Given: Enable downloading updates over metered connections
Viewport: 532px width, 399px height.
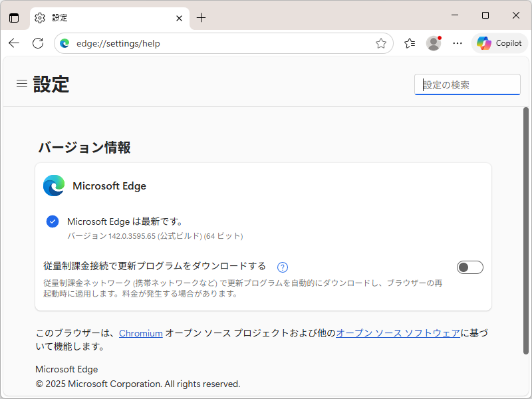Looking at the screenshot, I should 469,267.
